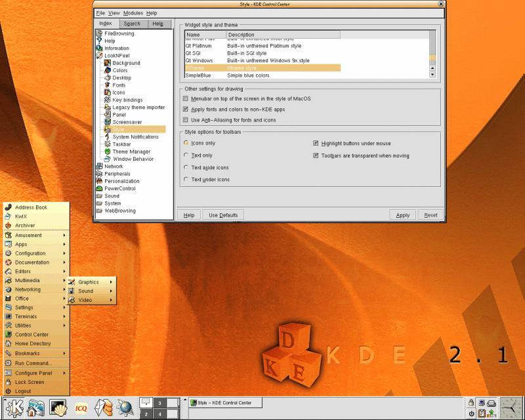Open the Colors module
The width and height of the screenshot is (525, 420).
click(116, 70)
